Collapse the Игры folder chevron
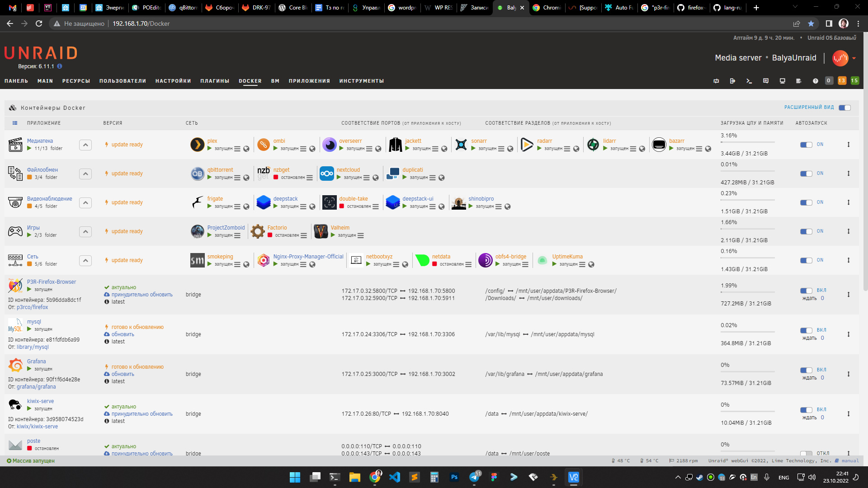This screenshot has height=488, width=868. [x=85, y=231]
